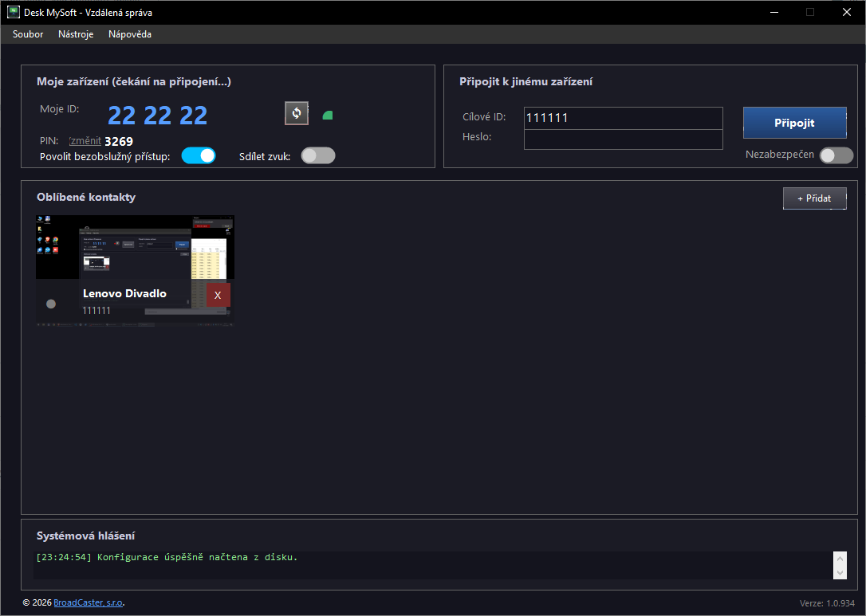Viewport: 866px width, 616px height.
Task: Click the green connection status indicator
Action: click(x=328, y=116)
